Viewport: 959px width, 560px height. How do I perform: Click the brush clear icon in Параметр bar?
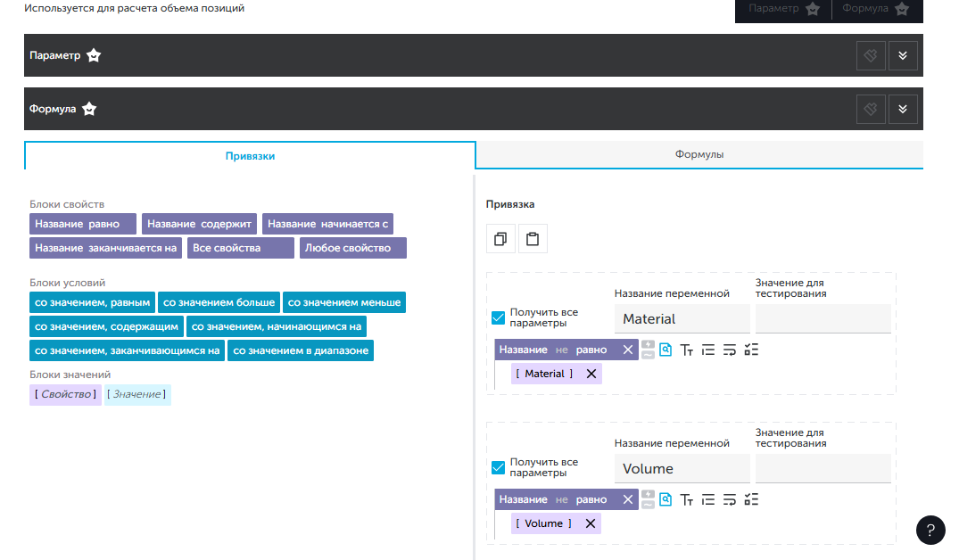click(871, 55)
